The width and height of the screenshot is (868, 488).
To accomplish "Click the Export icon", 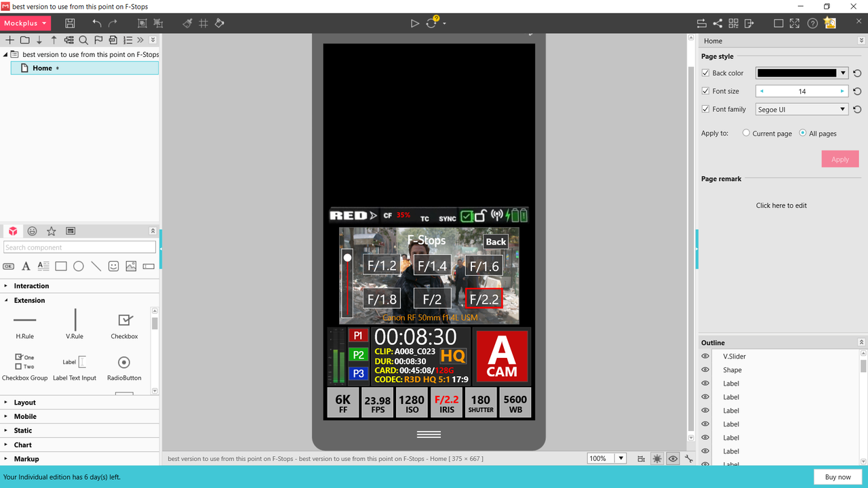I will click(x=749, y=23).
